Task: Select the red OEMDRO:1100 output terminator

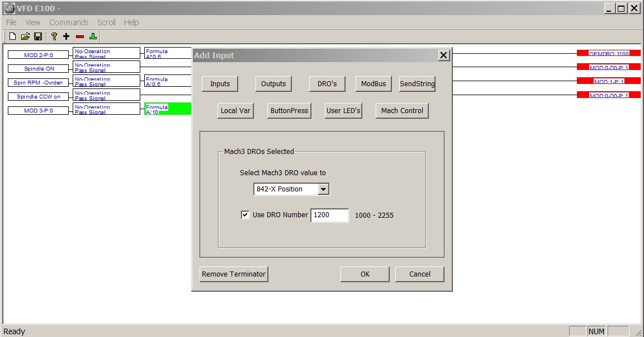Action: coord(609,53)
